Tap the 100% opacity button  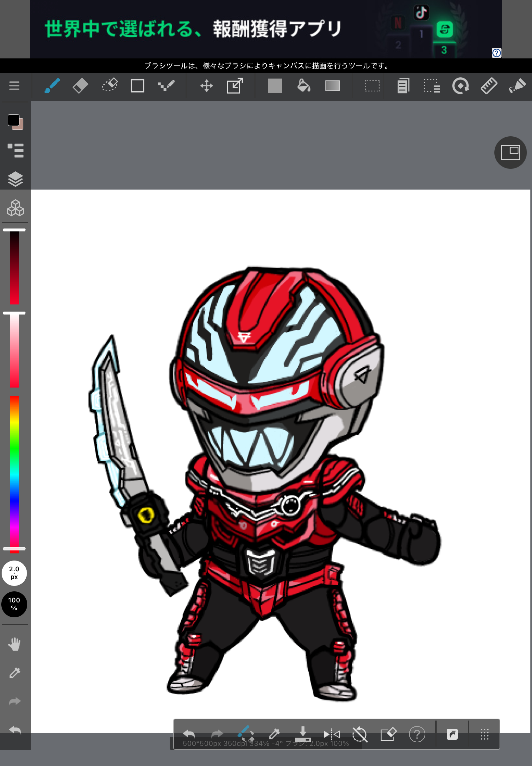click(14, 604)
